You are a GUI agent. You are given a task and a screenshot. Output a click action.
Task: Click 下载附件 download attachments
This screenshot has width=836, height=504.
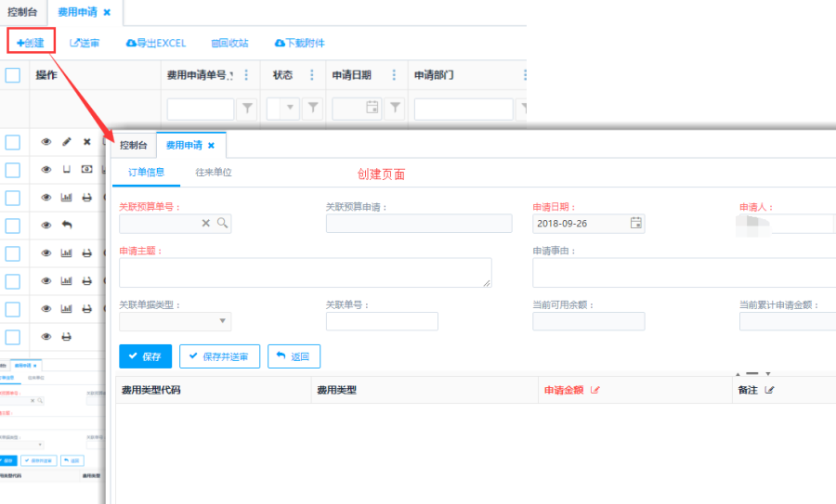[299, 43]
